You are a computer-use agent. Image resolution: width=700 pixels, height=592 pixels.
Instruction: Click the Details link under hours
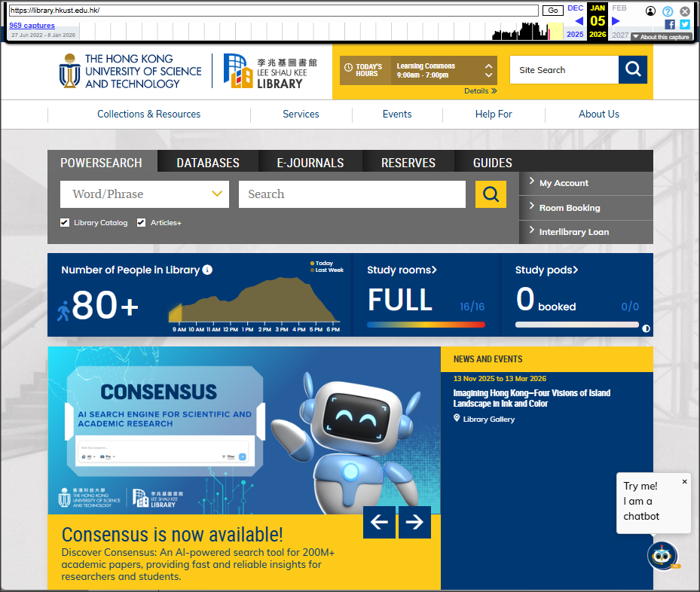click(x=480, y=91)
